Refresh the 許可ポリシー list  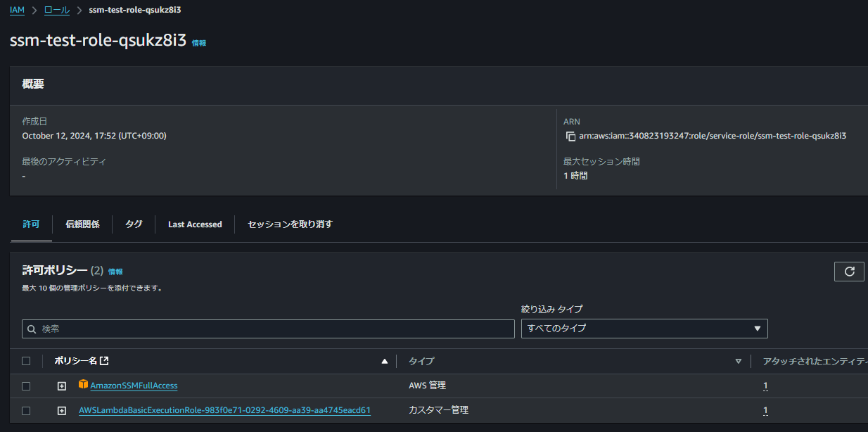[x=849, y=271]
